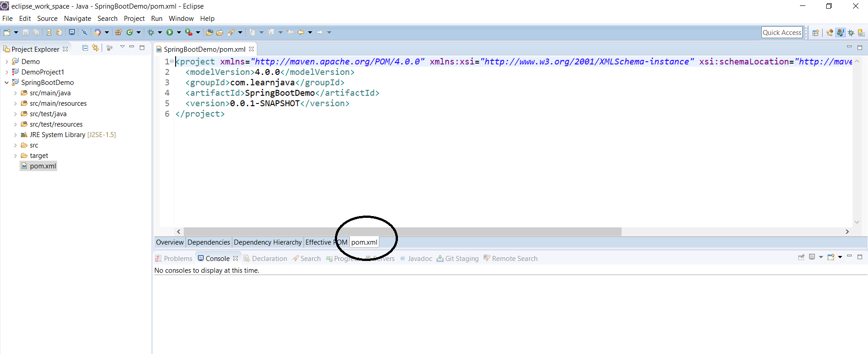Click the Open Console terminal toolbar icon
Image resolution: width=868 pixels, height=354 pixels.
point(72,32)
